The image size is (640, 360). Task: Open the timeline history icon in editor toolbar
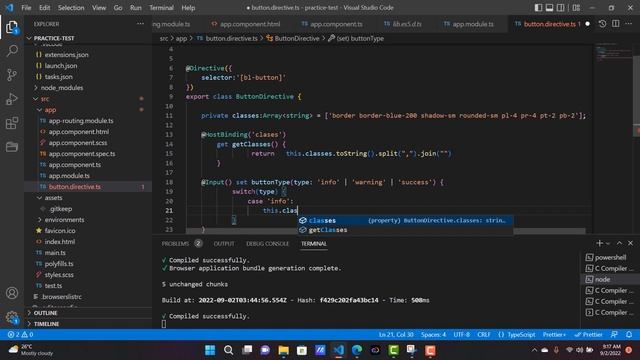tap(602, 24)
